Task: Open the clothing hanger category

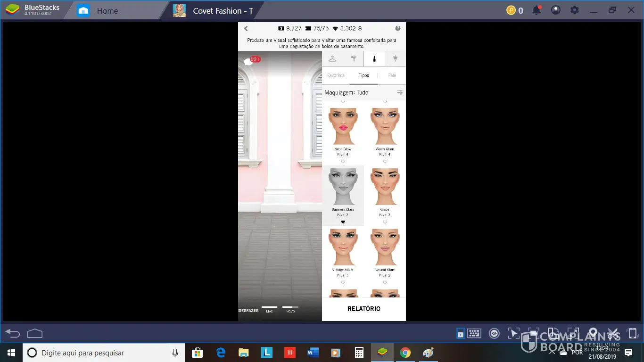Action: pos(332,58)
